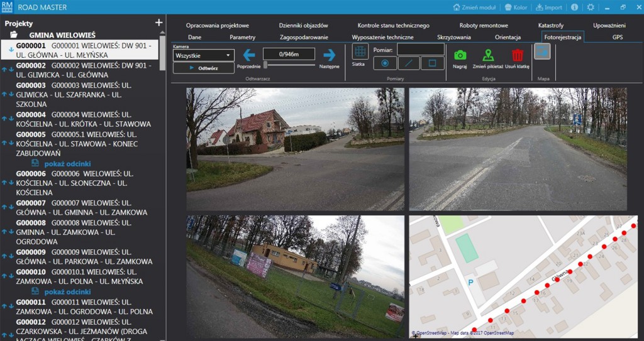Click the arrows icon beside G000011
Viewport: 644px width, 341px height.
click(8, 306)
